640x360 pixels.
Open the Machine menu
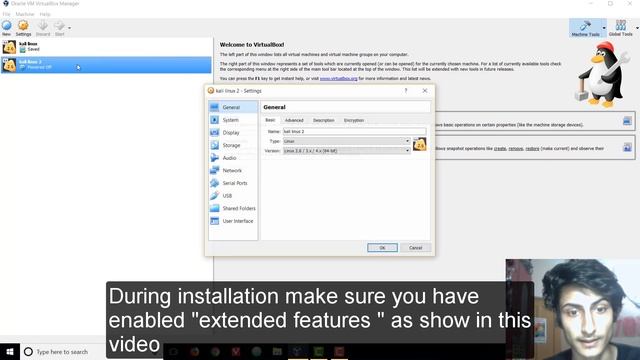25,14
